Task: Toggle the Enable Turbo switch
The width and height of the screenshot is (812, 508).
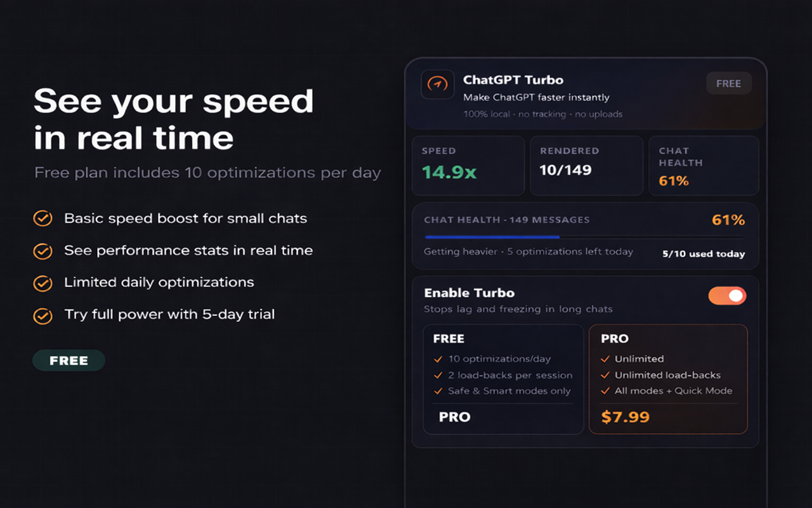Action: click(727, 296)
